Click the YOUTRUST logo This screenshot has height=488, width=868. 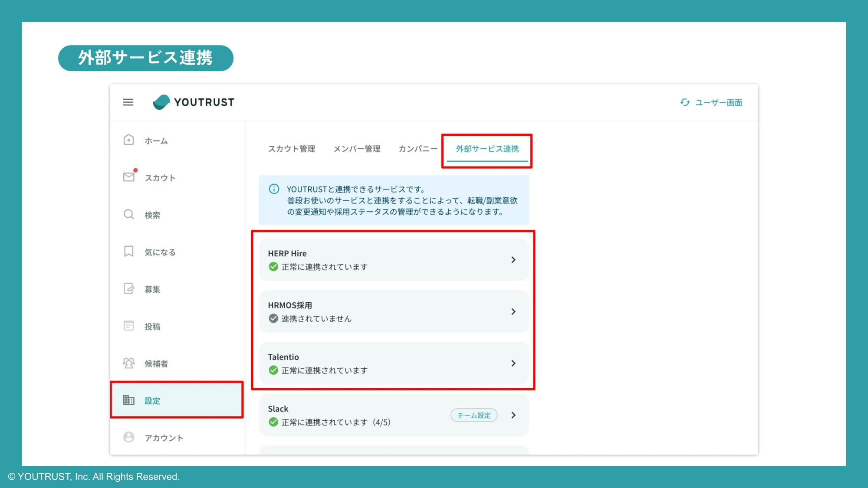[x=194, y=102]
